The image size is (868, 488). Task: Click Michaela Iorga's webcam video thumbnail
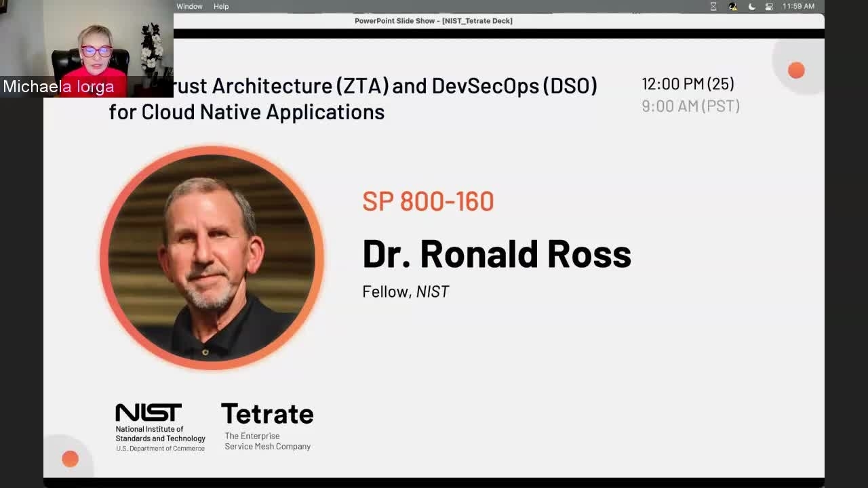click(87, 48)
